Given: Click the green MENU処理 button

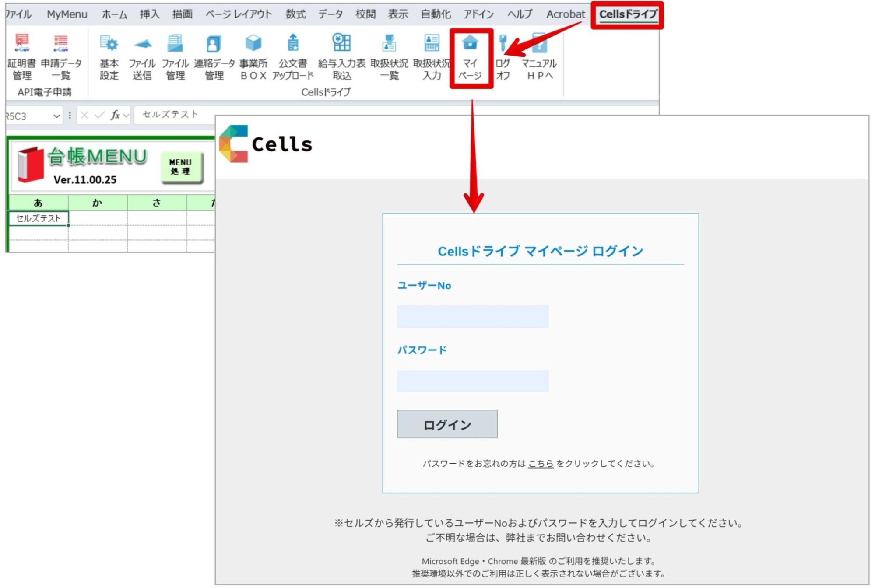Looking at the screenshot, I should click(181, 167).
